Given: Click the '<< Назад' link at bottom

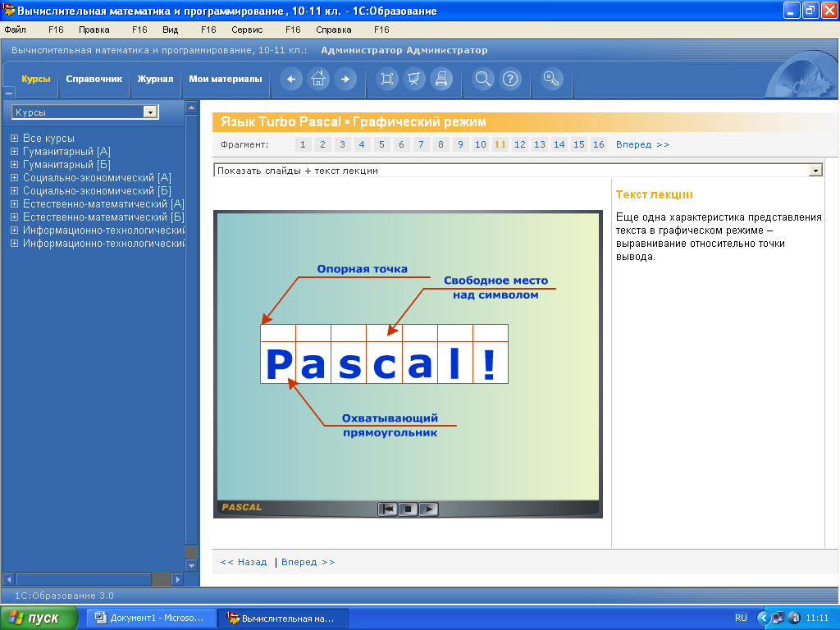Looking at the screenshot, I should point(243,562).
